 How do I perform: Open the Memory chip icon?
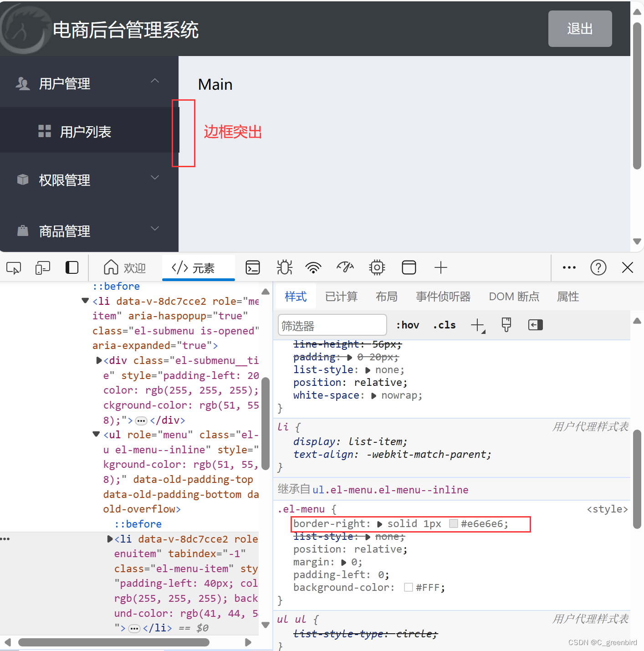tap(377, 267)
